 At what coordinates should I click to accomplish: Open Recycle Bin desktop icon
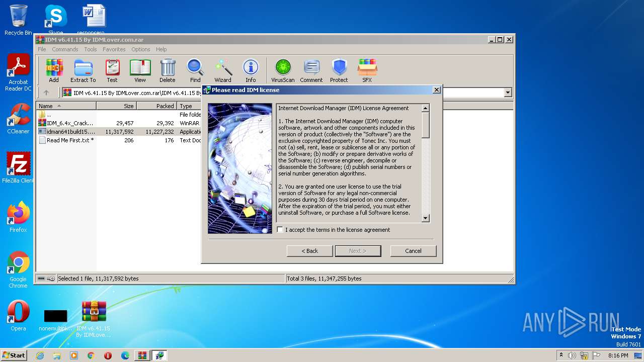point(18,20)
